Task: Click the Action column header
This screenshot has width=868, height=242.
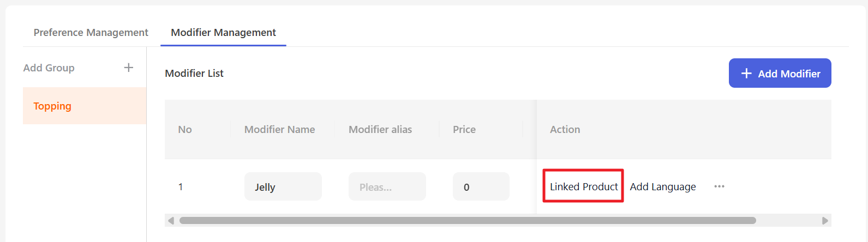Action: click(x=565, y=129)
